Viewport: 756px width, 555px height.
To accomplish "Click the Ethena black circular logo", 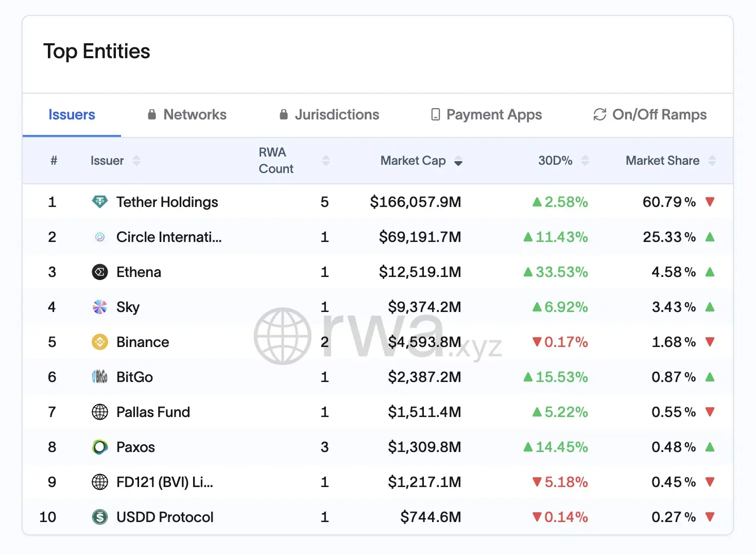I will tap(100, 272).
